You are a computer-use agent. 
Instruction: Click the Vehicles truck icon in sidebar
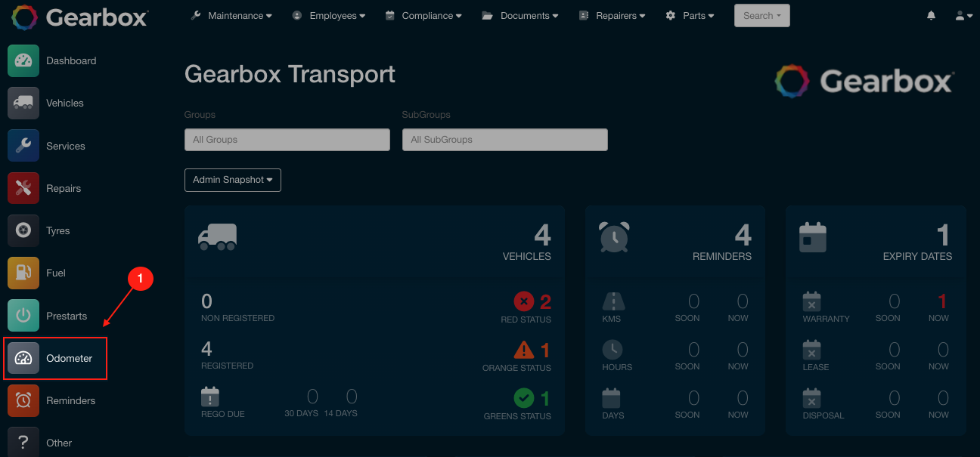click(x=23, y=103)
